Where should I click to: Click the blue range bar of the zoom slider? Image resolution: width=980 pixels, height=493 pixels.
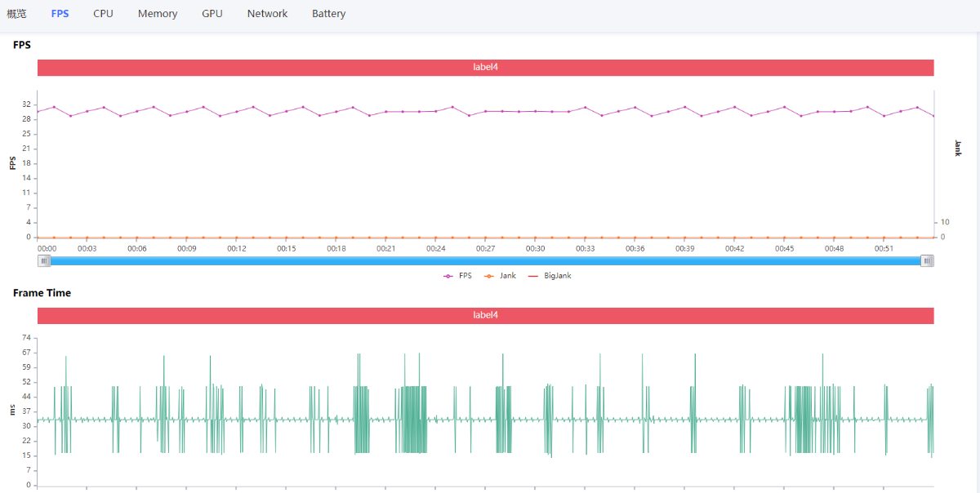pos(486,260)
